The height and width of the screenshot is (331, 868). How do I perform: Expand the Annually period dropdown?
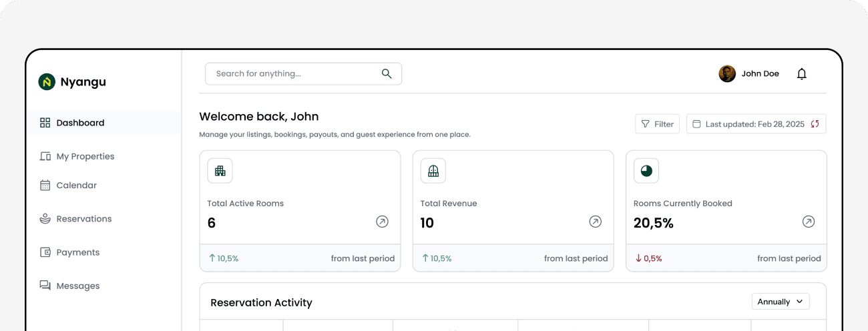pyautogui.click(x=781, y=302)
